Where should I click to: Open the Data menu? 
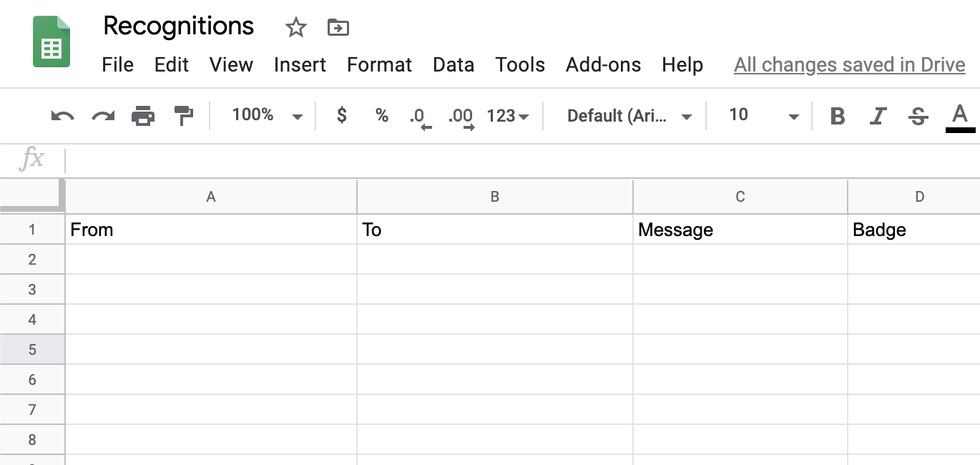pos(454,64)
